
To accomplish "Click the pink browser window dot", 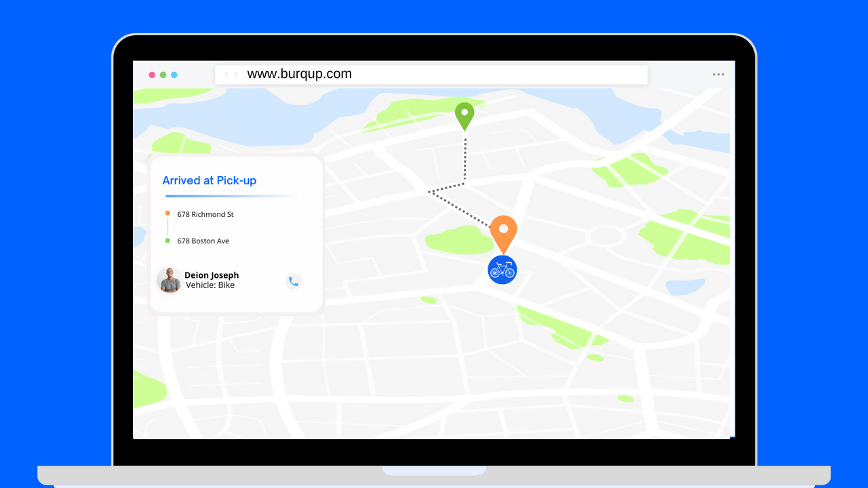I will click(152, 75).
